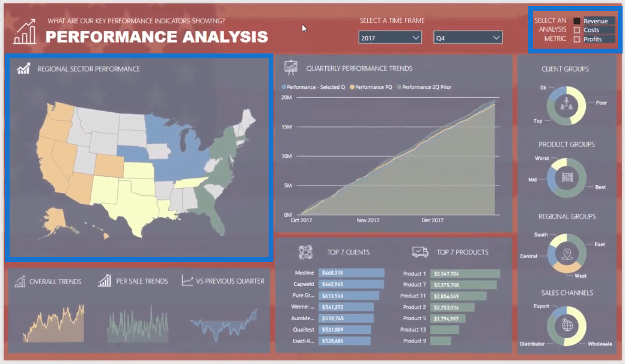Click Florida on the regional map
Image resolution: width=625 pixels, height=364 pixels.
pos(215,217)
